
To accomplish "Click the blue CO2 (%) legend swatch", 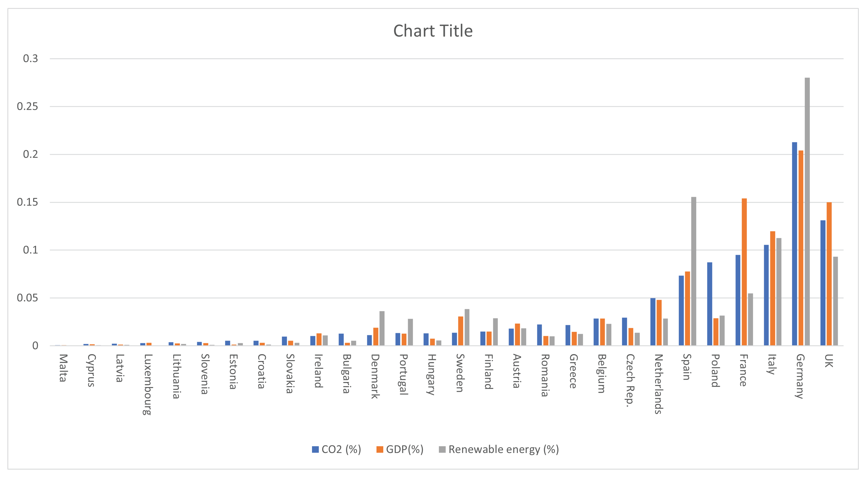I will point(315,449).
